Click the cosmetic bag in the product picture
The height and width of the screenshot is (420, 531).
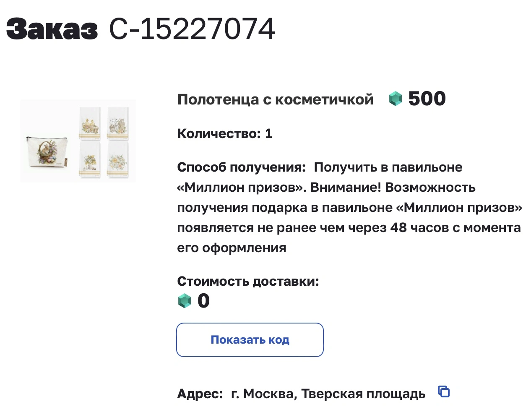point(45,153)
